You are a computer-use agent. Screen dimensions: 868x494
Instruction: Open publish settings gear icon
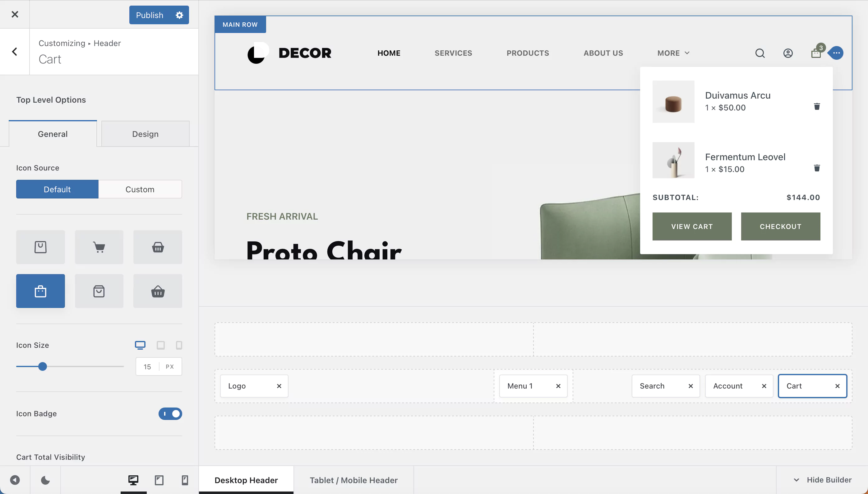tap(179, 15)
